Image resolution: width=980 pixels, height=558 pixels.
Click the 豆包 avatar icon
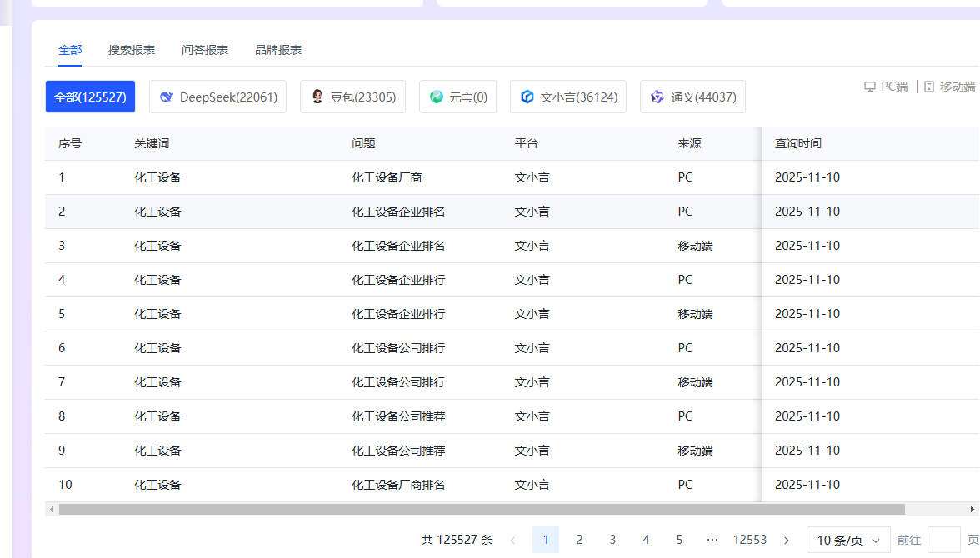[x=316, y=97]
